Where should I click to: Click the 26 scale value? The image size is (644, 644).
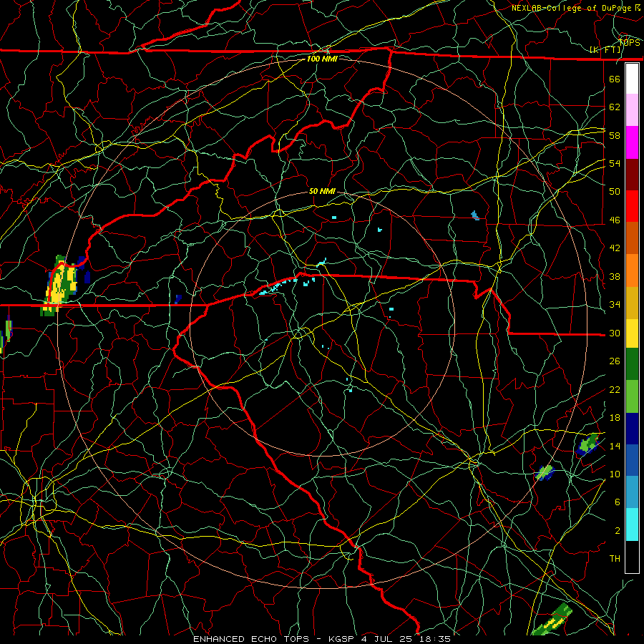[615, 361]
